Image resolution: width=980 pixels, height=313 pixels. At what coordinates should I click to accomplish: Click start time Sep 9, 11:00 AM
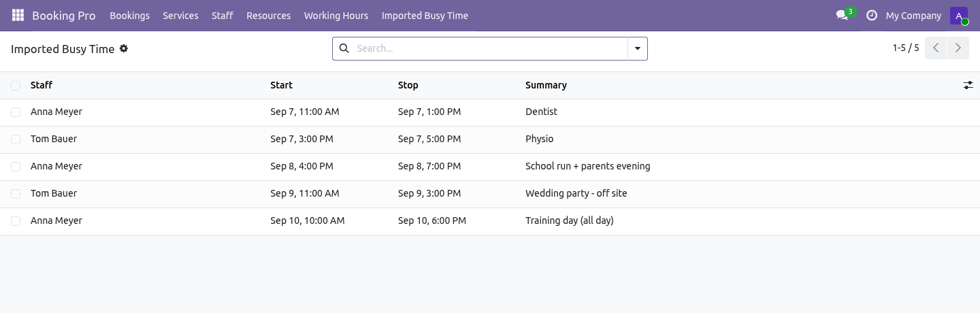pyautogui.click(x=304, y=193)
